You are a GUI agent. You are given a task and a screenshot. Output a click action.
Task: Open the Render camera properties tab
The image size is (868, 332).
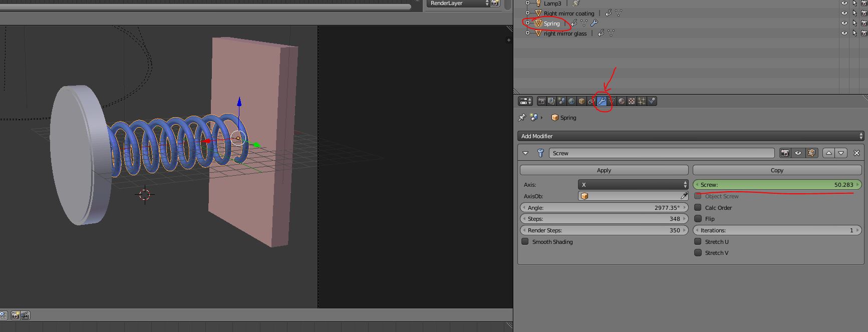coord(541,101)
